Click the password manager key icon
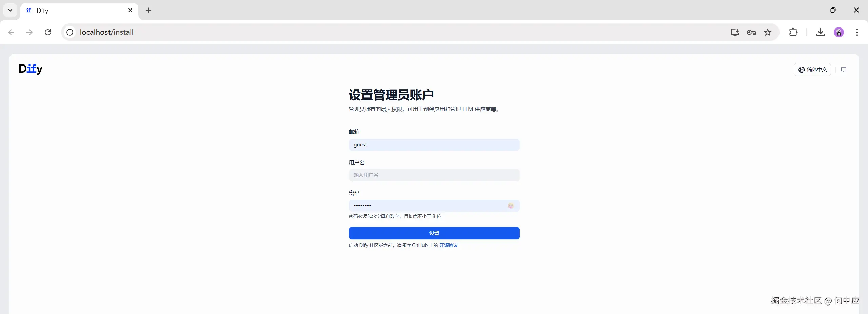Screen dimensions: 868x314 pos(751,32)
